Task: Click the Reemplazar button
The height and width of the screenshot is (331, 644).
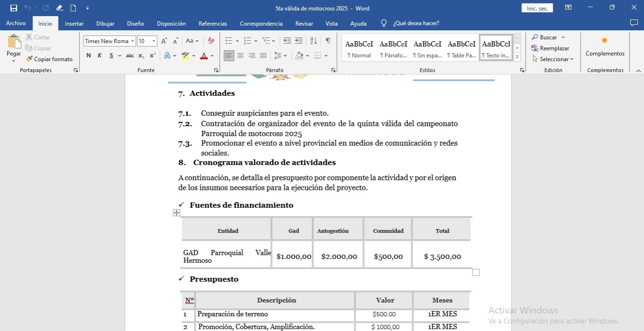Action: point(550,48)
